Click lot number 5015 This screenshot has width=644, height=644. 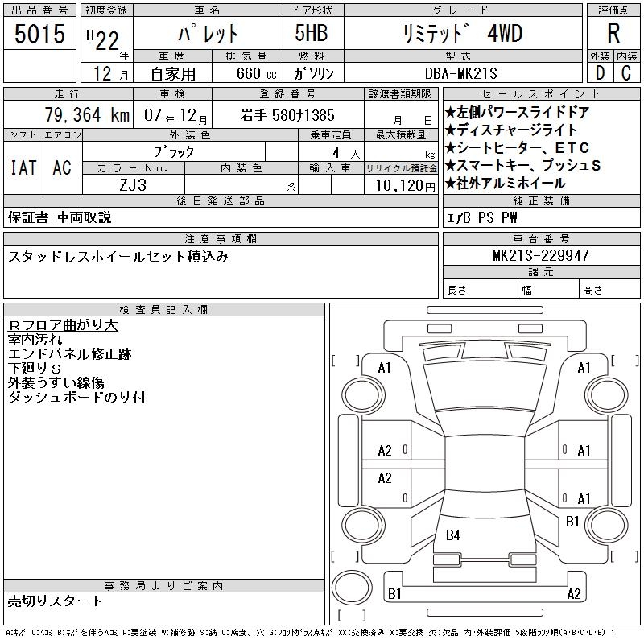pyautogui.click(x=39, y=33)
